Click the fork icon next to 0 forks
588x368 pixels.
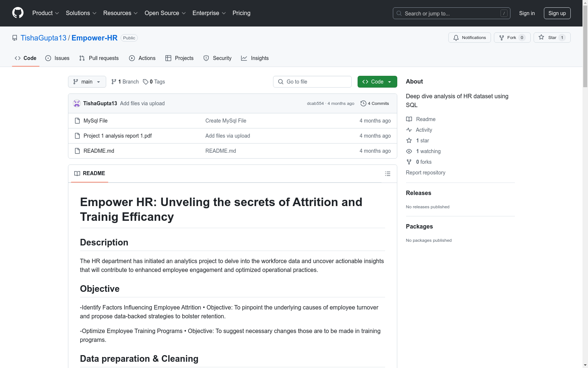409,162
